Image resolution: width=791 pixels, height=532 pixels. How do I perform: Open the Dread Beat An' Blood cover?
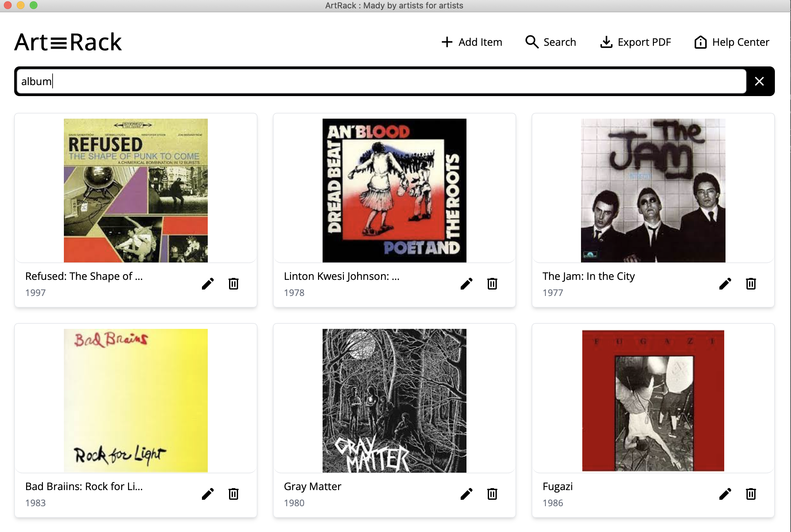tap(395, 190)
